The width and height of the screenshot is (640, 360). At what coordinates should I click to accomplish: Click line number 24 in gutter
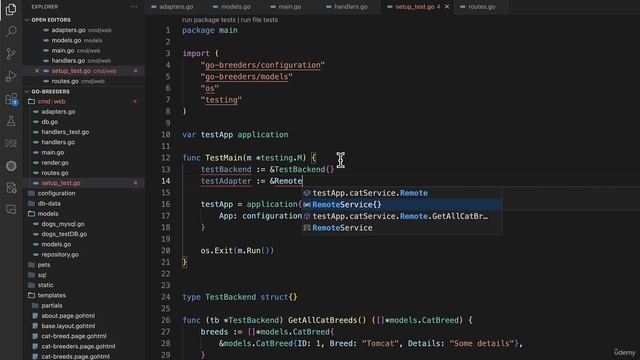[x=165, y=297]
